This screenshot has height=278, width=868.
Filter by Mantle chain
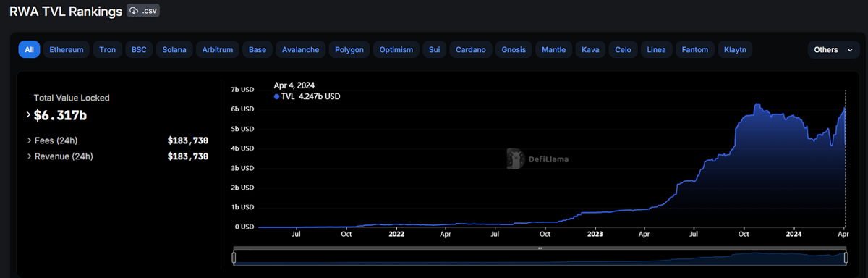553,50
